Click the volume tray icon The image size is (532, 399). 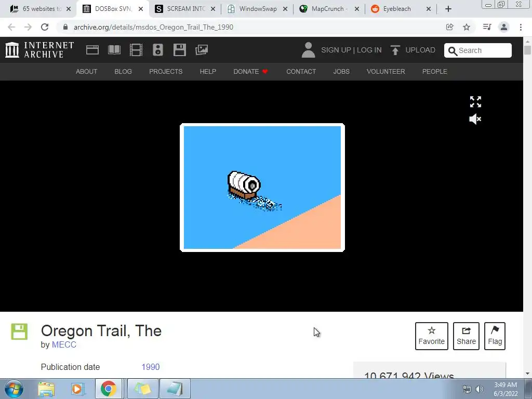pos(480,389)
